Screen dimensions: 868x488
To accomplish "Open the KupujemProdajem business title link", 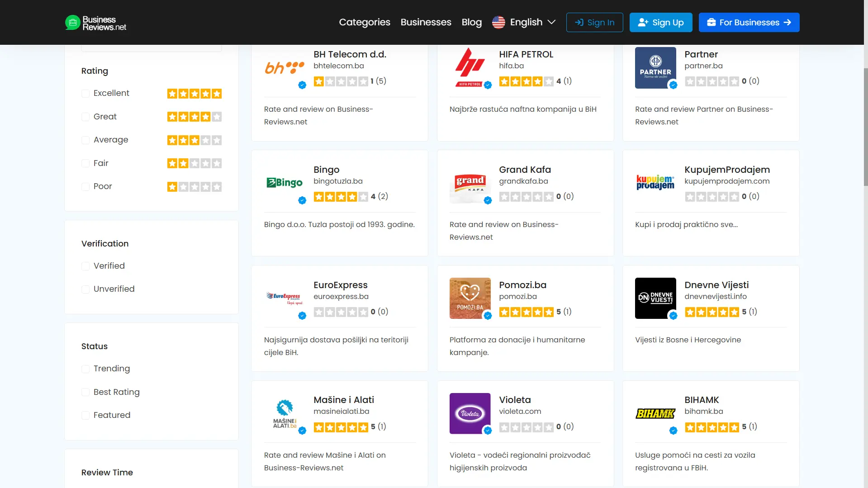I will [x=727, y=170].
